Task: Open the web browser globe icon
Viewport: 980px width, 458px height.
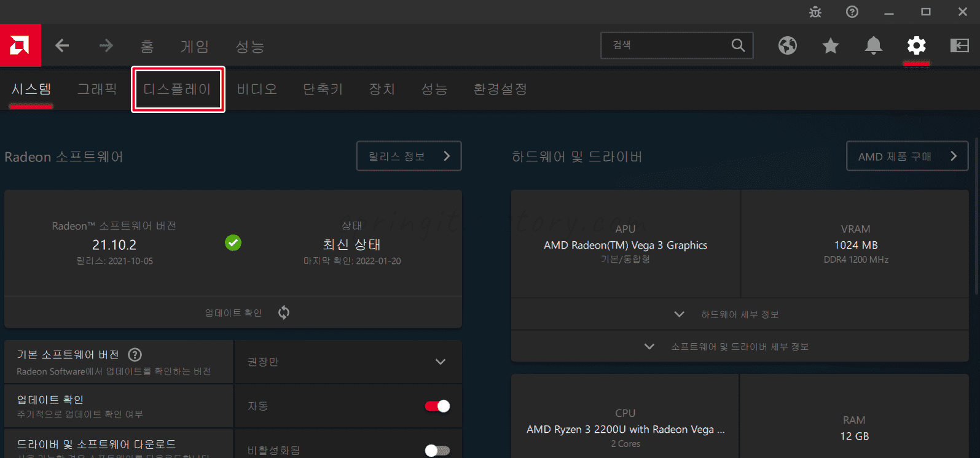Action: coord(788,45)
